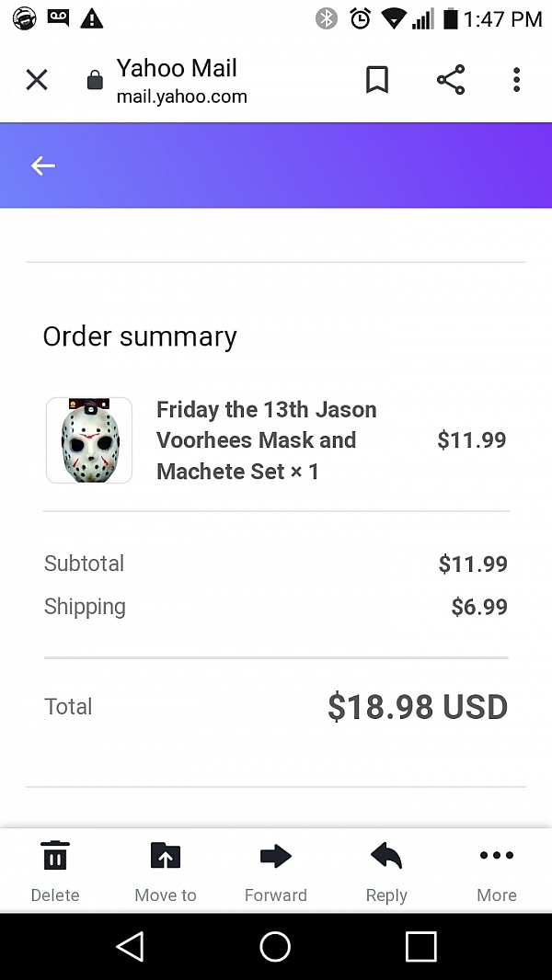The width and height of the screenshot is (552, 980).
Task: Open the Friday the 13th product title
Action: [266, 440]
